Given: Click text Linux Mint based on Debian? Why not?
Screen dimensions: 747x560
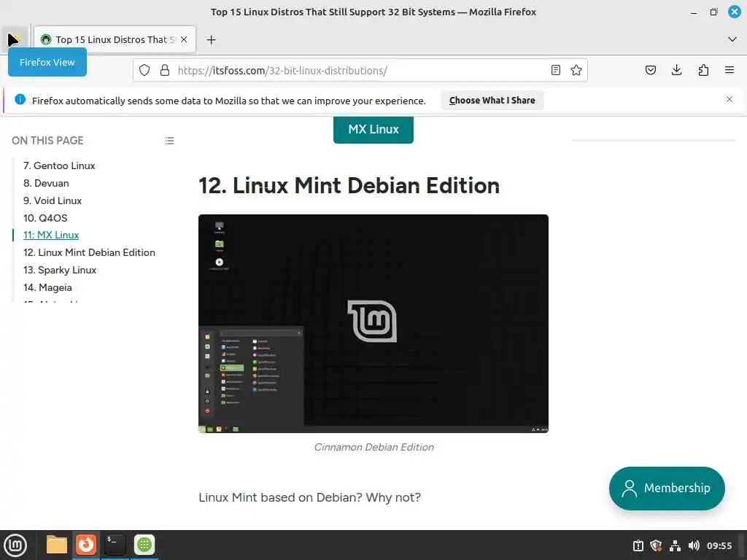Looking at the screenshot, I should [x=309, y=497].
